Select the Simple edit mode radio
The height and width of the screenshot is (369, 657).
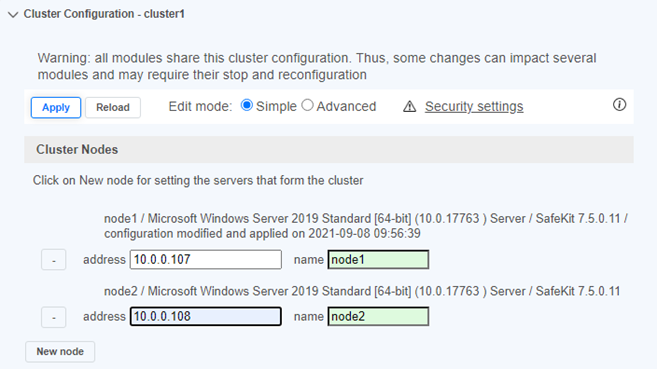(x=247, y=105)
